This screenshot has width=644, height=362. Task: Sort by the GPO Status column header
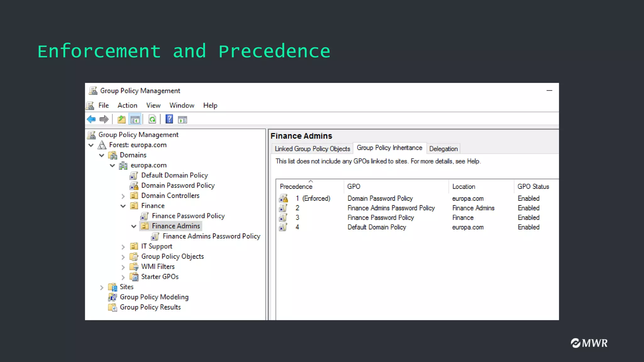tap(536, 186)
